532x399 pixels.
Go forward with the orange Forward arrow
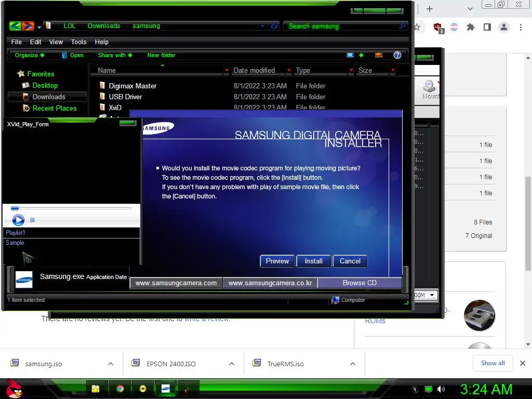[28, 26]
